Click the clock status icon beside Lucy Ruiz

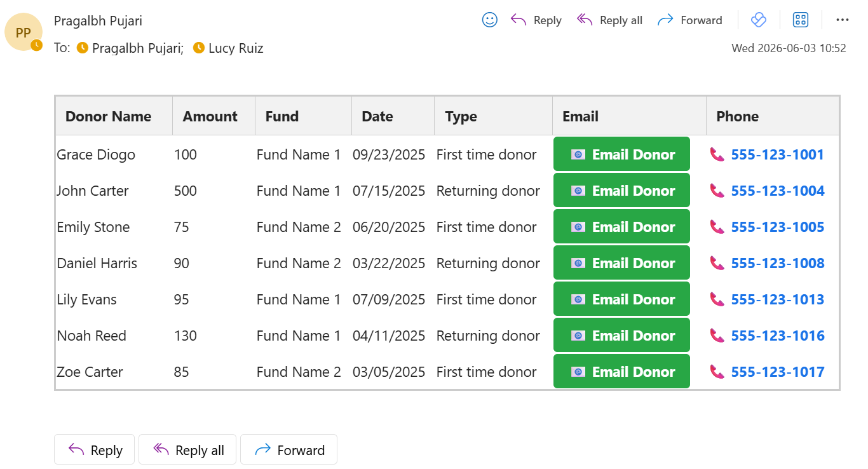tap(199, 48)
